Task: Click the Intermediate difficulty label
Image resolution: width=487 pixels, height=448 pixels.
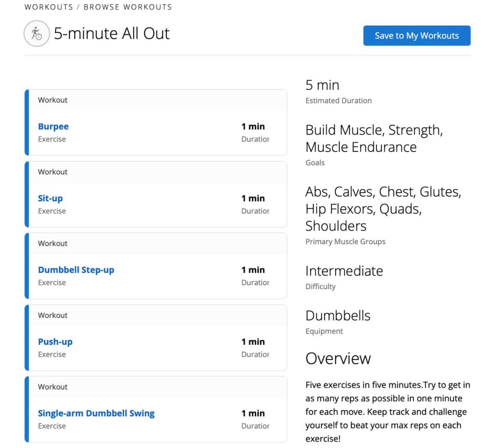Action: tap(344, 271)
